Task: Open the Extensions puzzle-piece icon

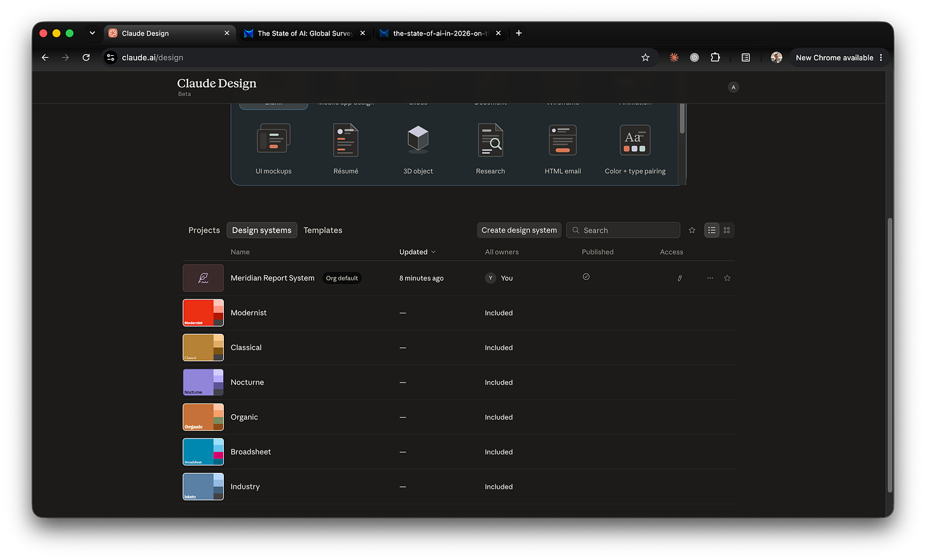Action: pyautogui.click(x=715, y=57)
